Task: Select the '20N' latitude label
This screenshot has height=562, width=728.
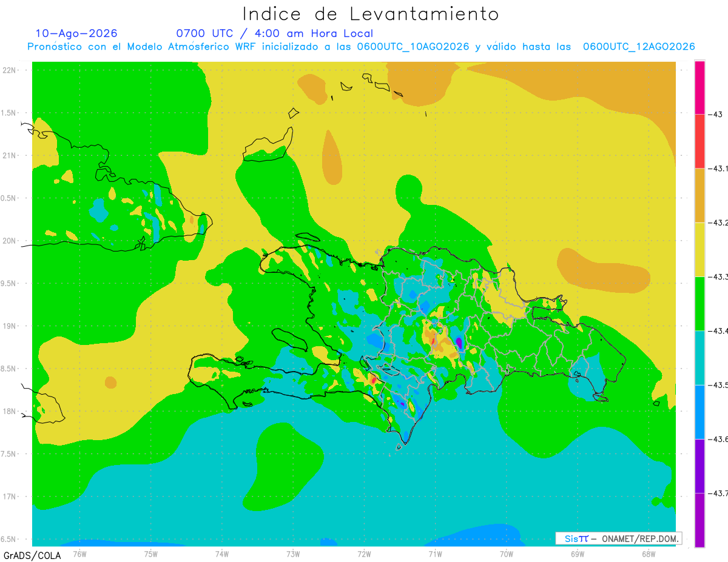Action: click(10, 241)
